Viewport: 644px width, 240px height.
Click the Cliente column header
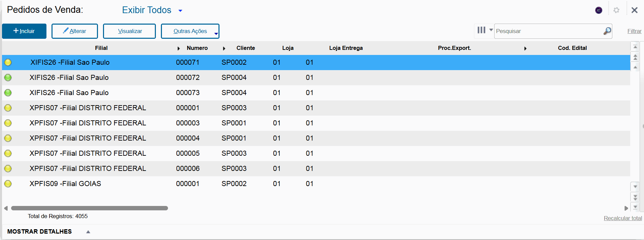click(x=245, y=48)
